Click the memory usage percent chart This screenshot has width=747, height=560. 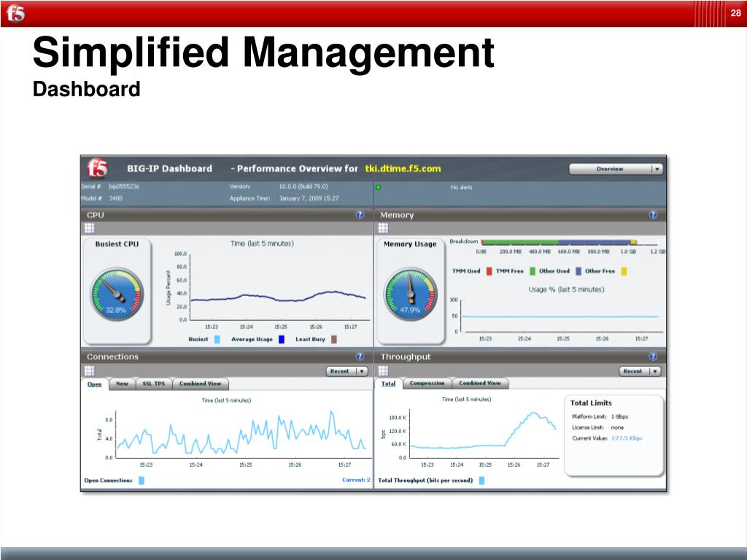pyautogui.click(x=560, y=316)
